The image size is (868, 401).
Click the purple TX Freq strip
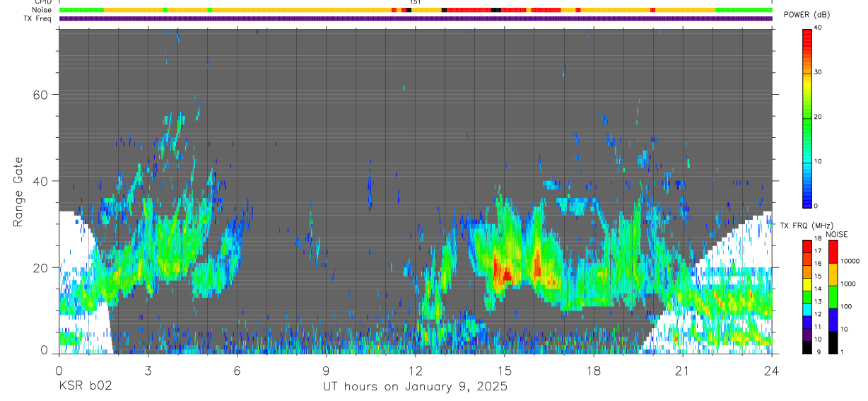coord(416,18)
